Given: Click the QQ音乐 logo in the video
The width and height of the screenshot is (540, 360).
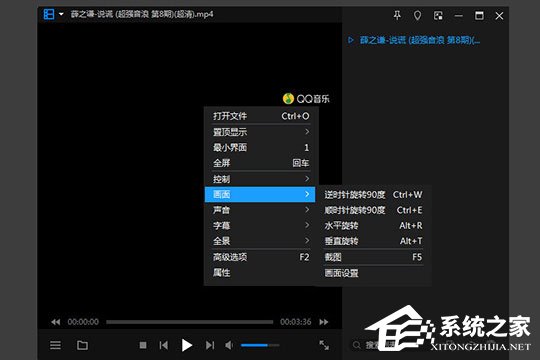Looking at the screenshot, I should [x=306, y=99].
